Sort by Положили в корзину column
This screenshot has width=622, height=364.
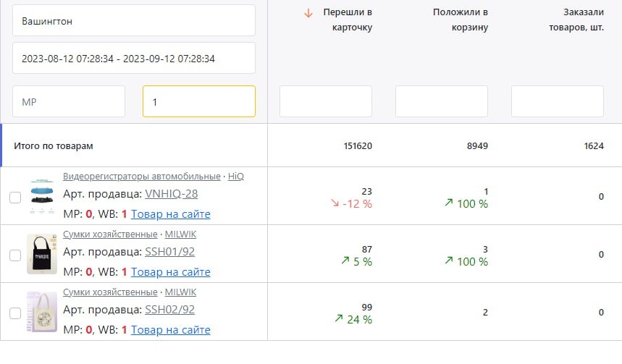point(461,20)
